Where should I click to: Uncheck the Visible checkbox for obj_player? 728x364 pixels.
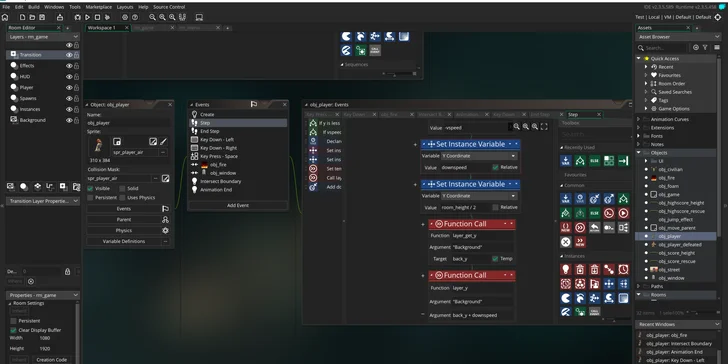point(90,188)
